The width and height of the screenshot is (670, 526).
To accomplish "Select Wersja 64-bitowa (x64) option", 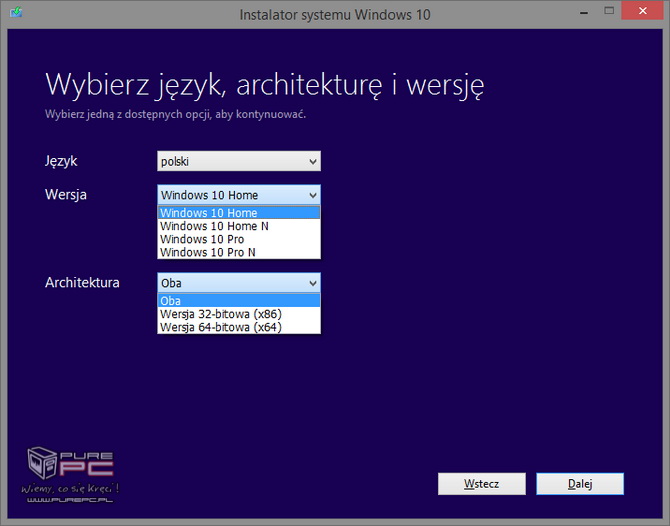I will click(239, 327).
